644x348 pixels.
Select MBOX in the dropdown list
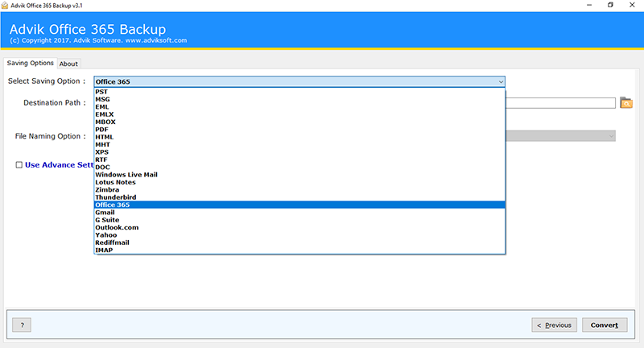coord(299,122)
